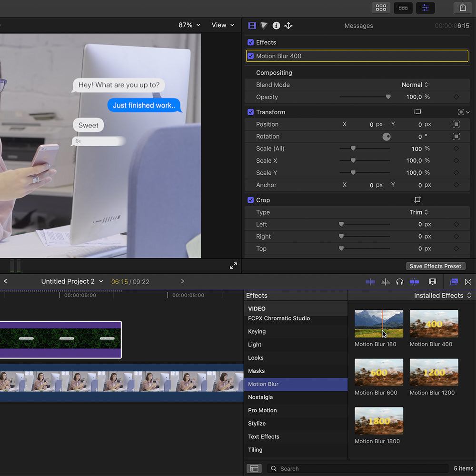Select the Stylize effects category
Screen dimensions: 476x476
(x=257, y=424)
